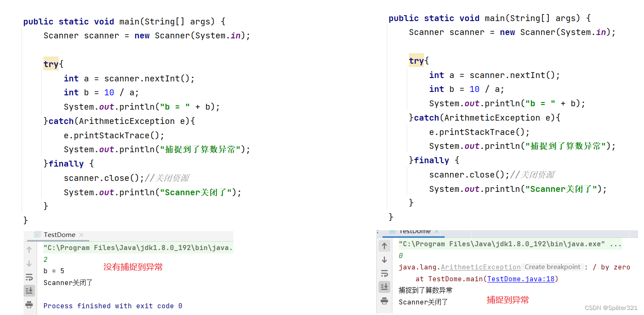Click the truncated 'bin\java.' command line above '2'
Image resolution: width=644 pixels, height=315 pixels.
click(x=138, y=248)
